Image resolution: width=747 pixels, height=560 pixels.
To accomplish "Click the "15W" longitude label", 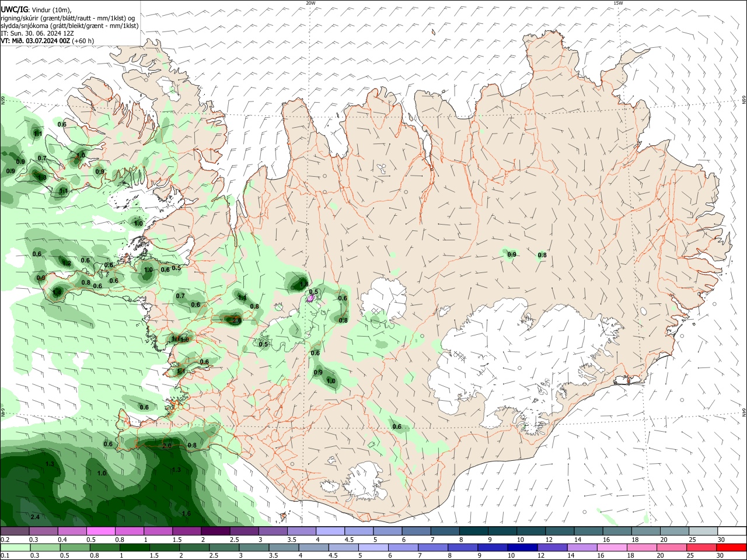I will coord(617,3).
